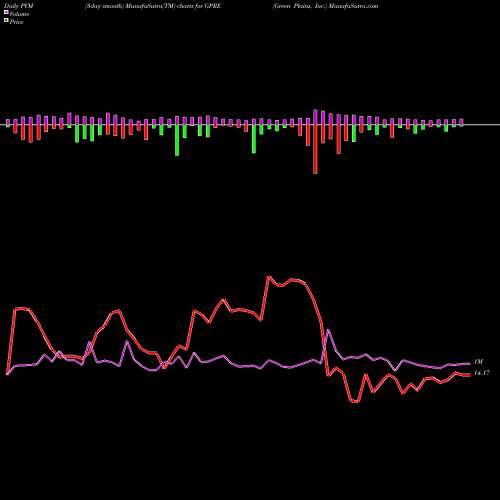The height and width of the screenshot is (500, 500).
Task: Select the Volume legend label
Action: point(19,14)
